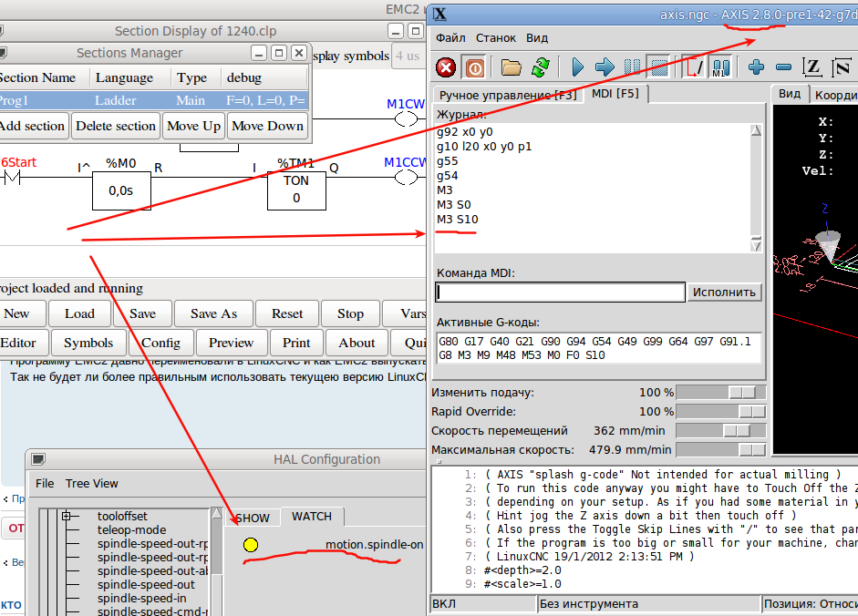Reload the current file with the green arrows icon
The width and height of the screenshot is (858, 616).
541,67
